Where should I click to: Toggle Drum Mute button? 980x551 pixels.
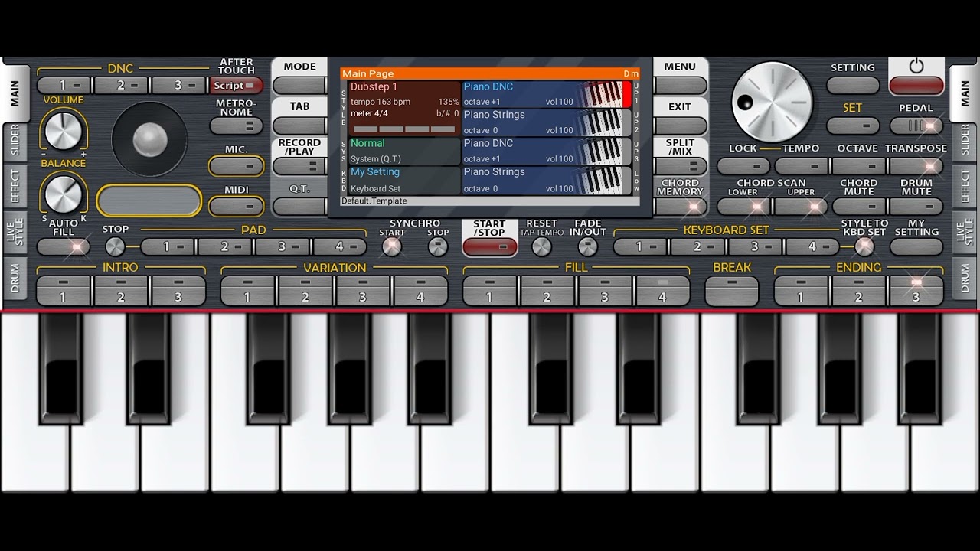[x=916, y=206]
